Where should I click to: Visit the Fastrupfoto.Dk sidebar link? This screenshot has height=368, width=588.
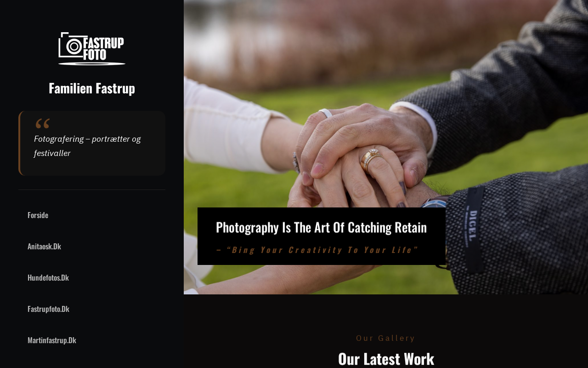(48, 309)
